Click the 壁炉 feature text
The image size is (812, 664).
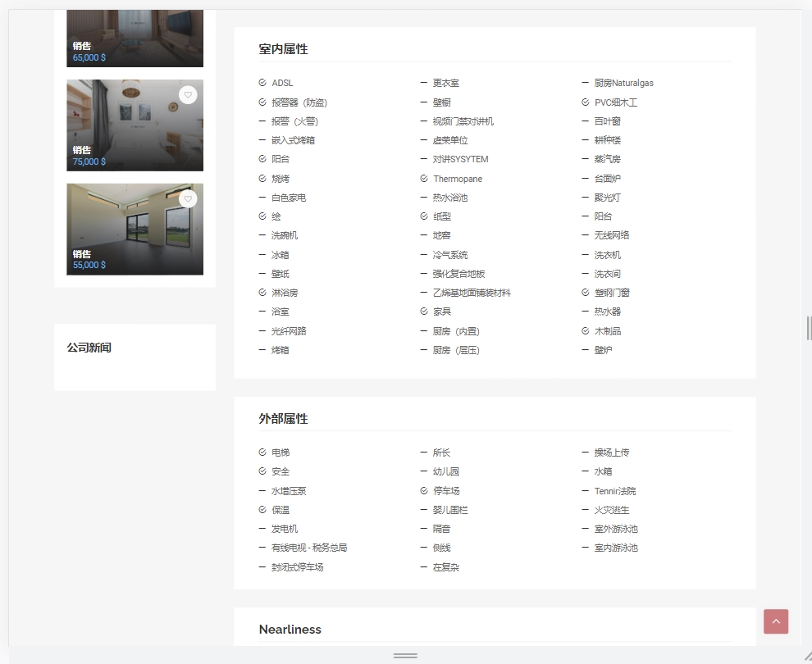pos(604,350)
